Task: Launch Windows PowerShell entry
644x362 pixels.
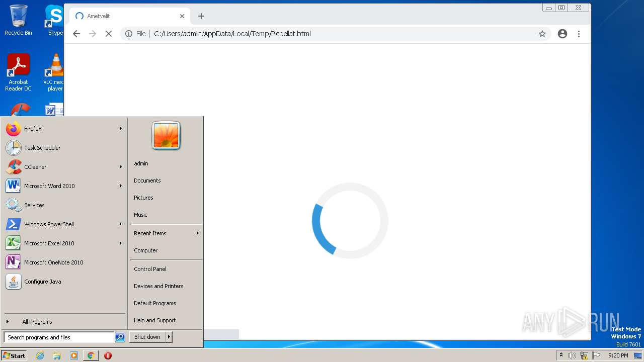Action: 64,224
